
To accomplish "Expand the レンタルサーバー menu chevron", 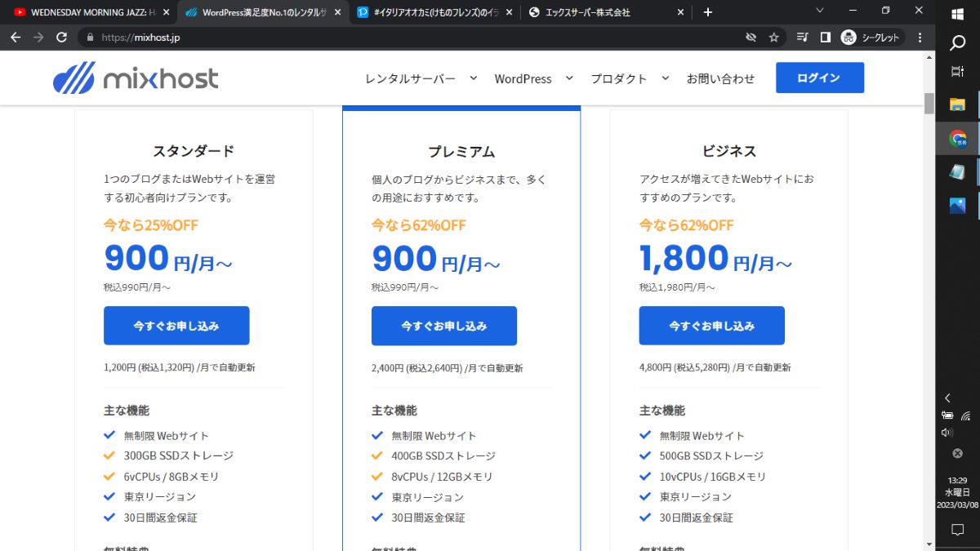I will [x=473, y=78].
